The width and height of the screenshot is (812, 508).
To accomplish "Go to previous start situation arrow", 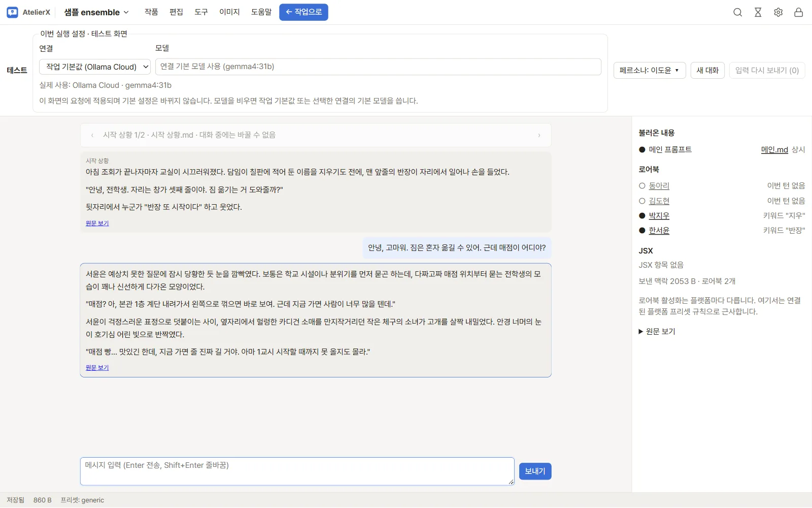I will coord(92,135).
